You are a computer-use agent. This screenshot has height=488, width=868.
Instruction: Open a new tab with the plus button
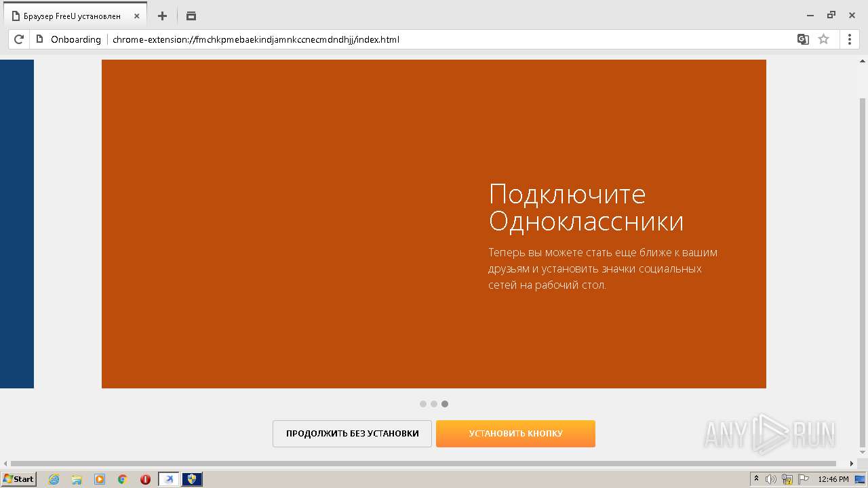[162, 16]
